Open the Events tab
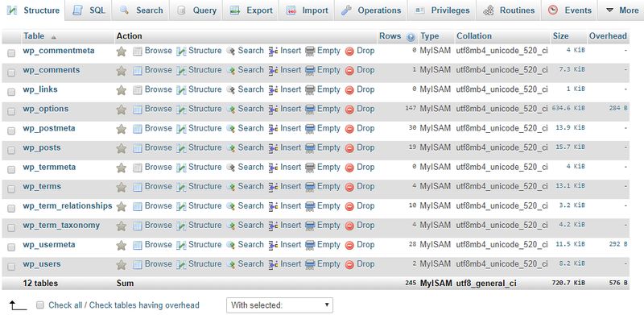This screenshot has width=644, height=315. click(569, 10)
